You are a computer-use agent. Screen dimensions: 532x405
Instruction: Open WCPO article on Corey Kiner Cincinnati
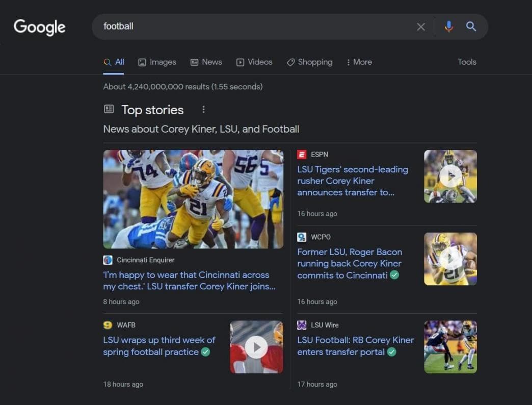click(350, 263)
